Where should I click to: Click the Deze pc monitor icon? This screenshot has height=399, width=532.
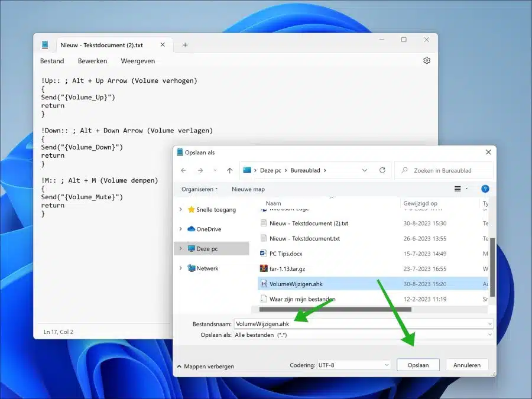[x=191, y=249]
